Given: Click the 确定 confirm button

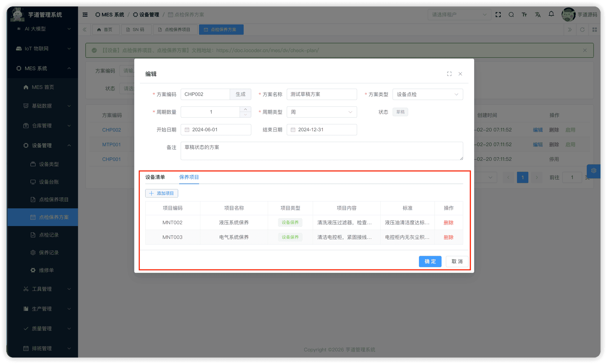Looking at the screenshot, I should tap(430, 261).
